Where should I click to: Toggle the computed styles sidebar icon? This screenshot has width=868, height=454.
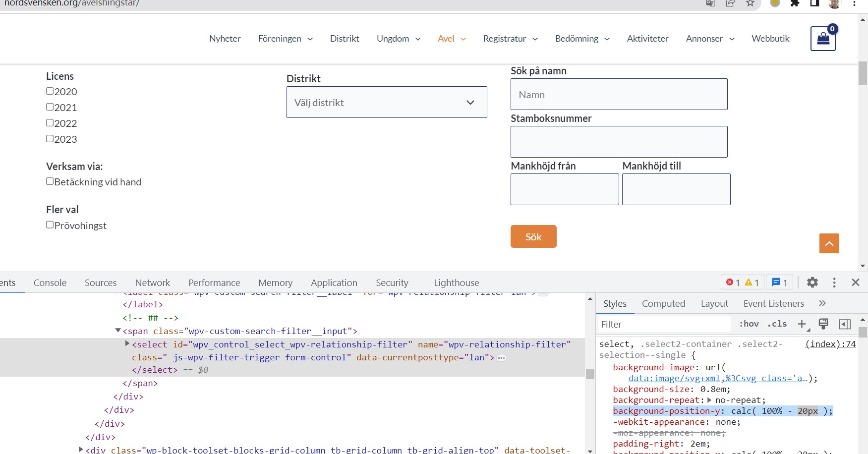pyautogui.click(x=845, y=324)
